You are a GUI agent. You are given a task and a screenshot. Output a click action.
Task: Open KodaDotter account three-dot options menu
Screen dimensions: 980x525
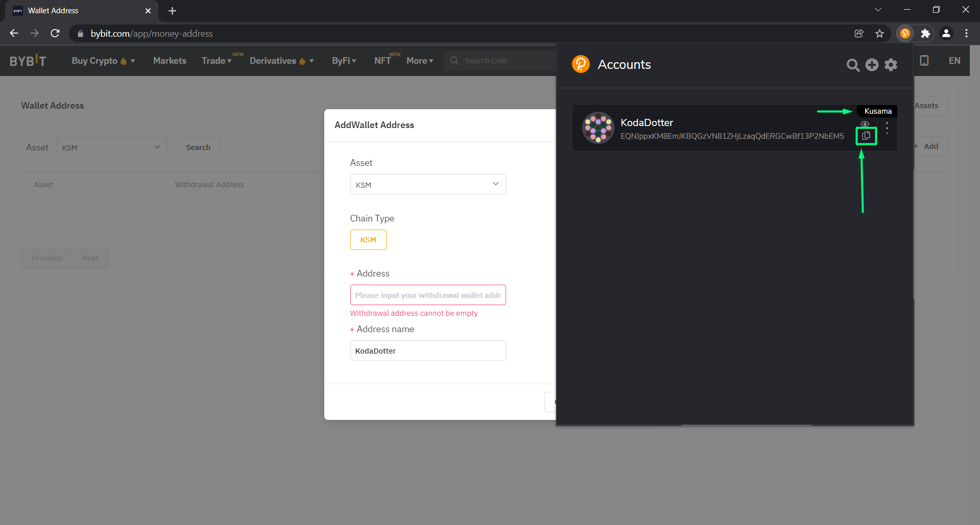887,128
